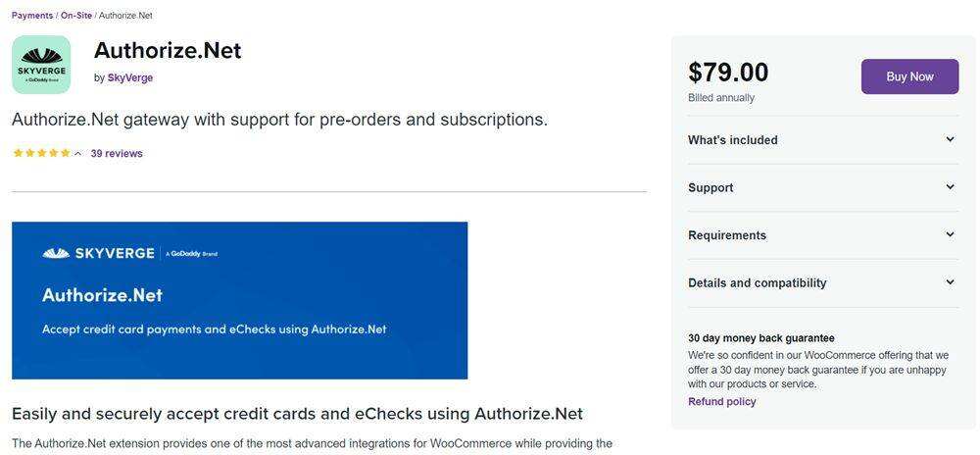The image size is (980, 455).
Task: Click the blue Authorize.Net banner image
Action: (239, 300)
